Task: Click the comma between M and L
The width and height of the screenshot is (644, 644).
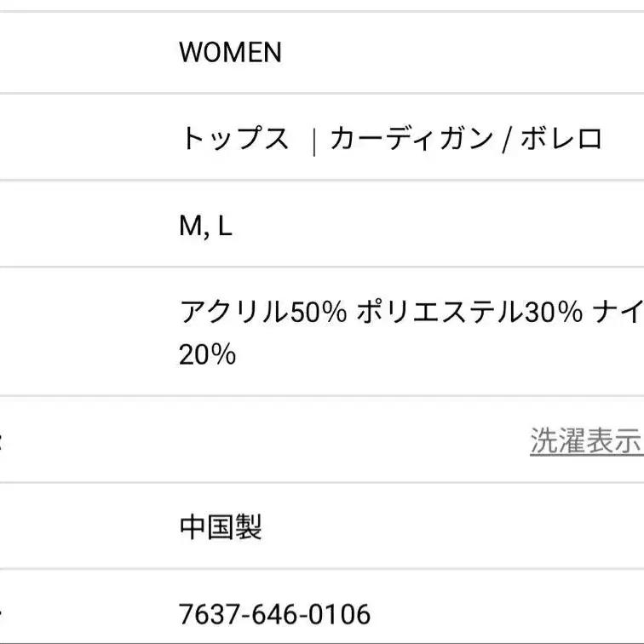Action: pyautogui.click(x=205, y=232)
